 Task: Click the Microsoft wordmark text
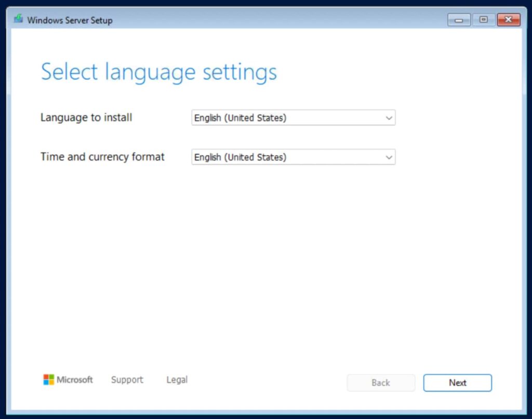pyautogui.click(x=74, y=380)
